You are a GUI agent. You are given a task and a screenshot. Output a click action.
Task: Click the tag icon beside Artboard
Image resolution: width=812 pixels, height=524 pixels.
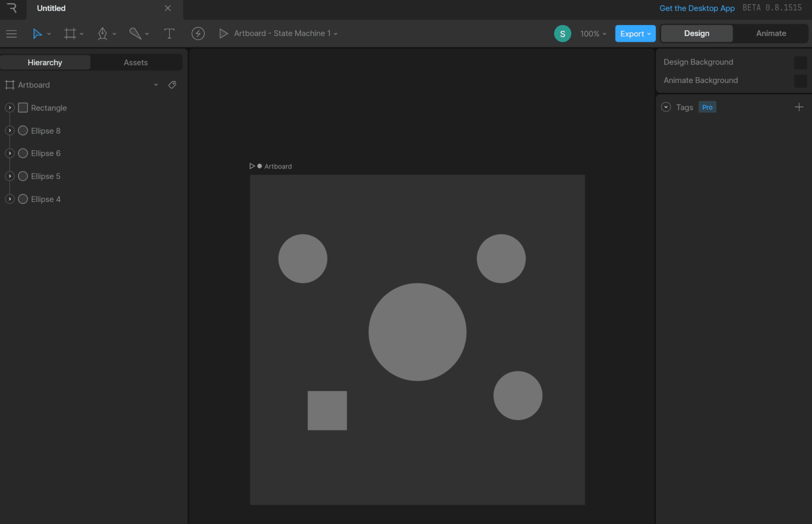172,85
